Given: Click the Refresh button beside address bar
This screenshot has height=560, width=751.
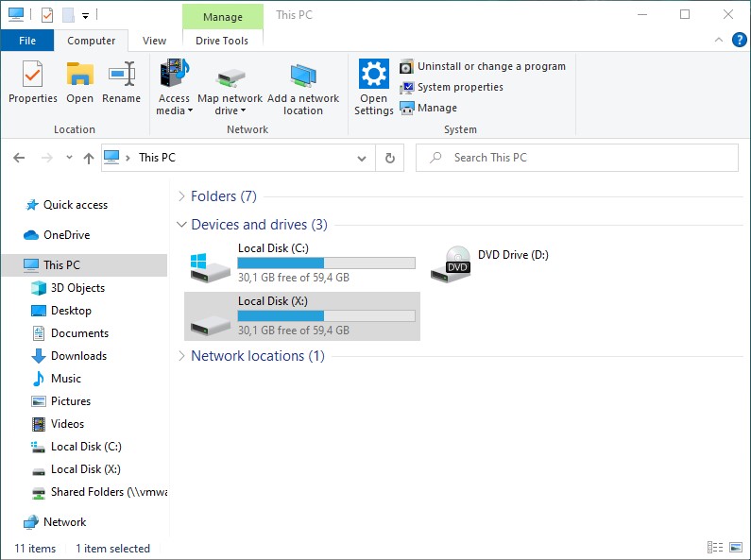Looking at the screenshot, I should tap(389, 158).
